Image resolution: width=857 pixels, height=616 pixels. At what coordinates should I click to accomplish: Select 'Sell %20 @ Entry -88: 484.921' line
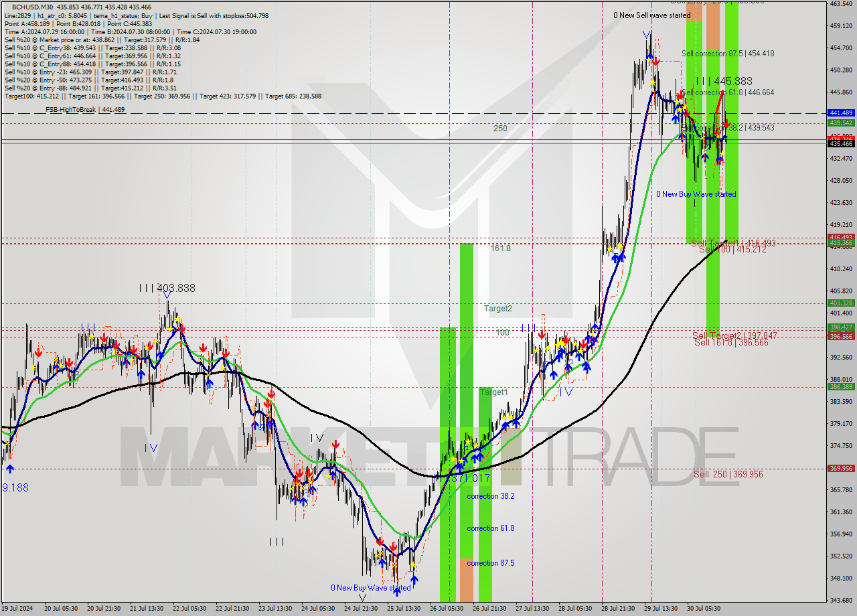[90, 88]
